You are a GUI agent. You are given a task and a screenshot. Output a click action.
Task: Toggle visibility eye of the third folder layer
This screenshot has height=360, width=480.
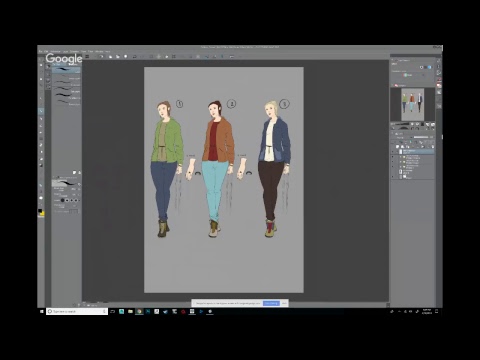[393, 166]
